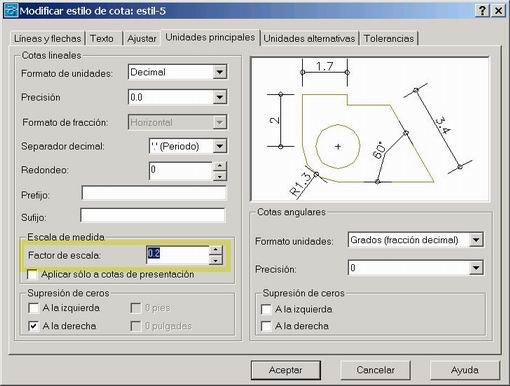Increase Redondeo value with up arrow
510x386 pixels.
click(219, 166)
